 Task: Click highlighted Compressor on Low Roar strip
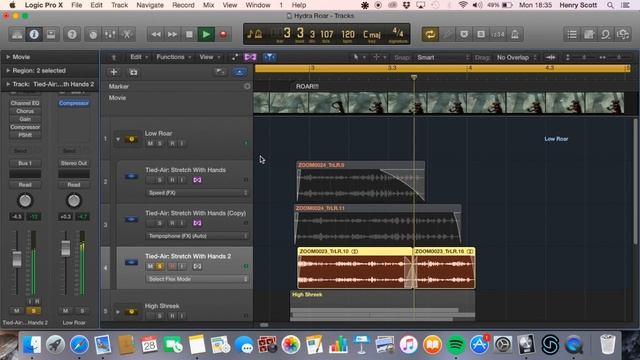[x=74, y=103]
